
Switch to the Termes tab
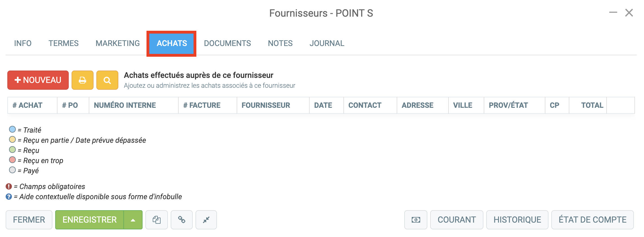[x=63, y=43]
